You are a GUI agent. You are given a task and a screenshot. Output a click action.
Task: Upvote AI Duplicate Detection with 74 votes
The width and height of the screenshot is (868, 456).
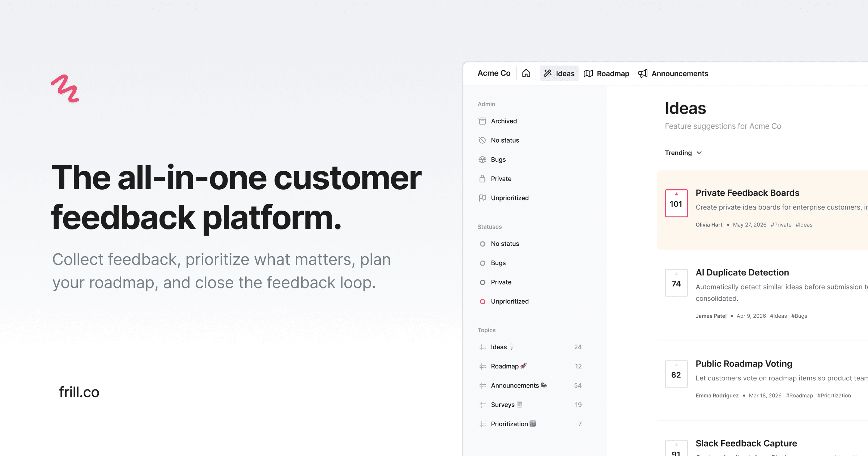(676, 283)
